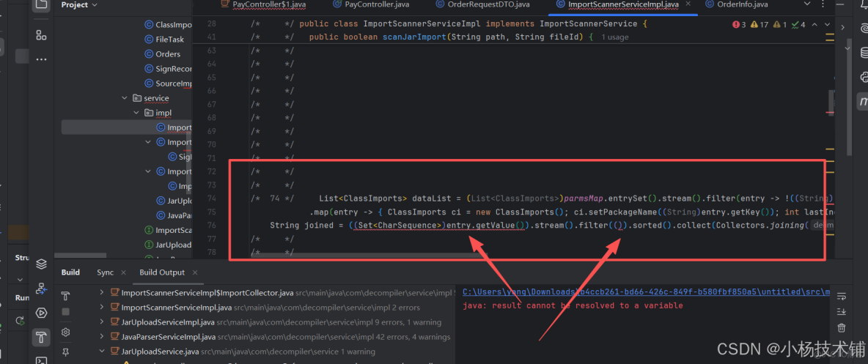
Task: Click the '1 usage' inlay hint
Action: (614, 37)
